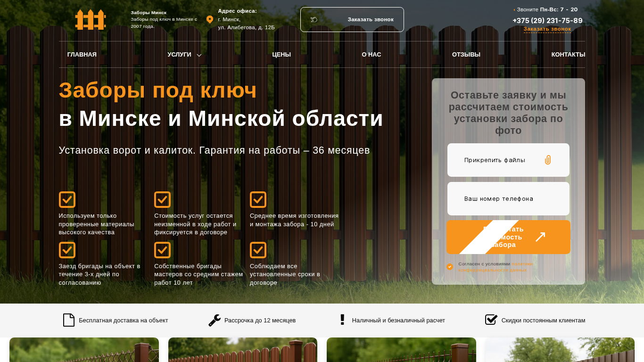The image size is (644, 362).
Task: Open the 'Цены' menu item
Action: tap(281, 55)
